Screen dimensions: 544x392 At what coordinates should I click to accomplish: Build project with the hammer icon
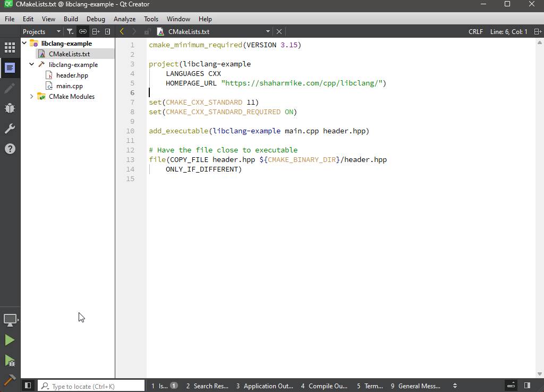coord(10,380)
